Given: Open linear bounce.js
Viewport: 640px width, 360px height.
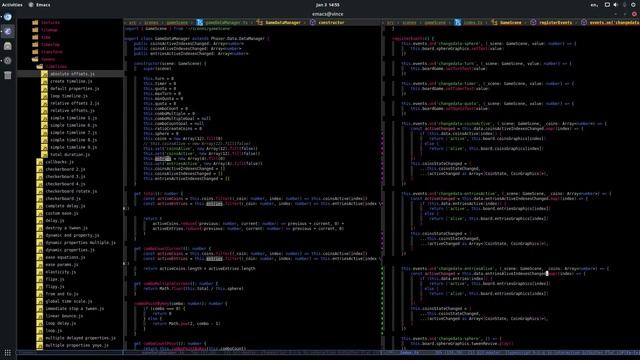Looking at the screenshot, I should 64,316.
